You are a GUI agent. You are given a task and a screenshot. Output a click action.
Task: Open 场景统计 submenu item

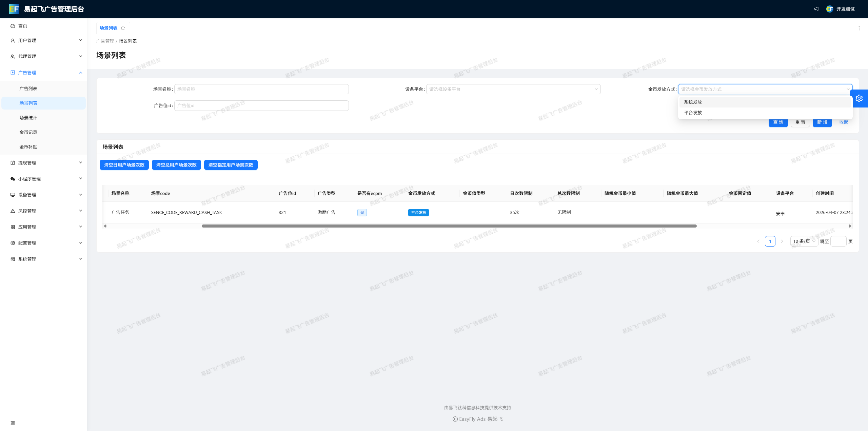pyautogui.click(x=43, y=118)
